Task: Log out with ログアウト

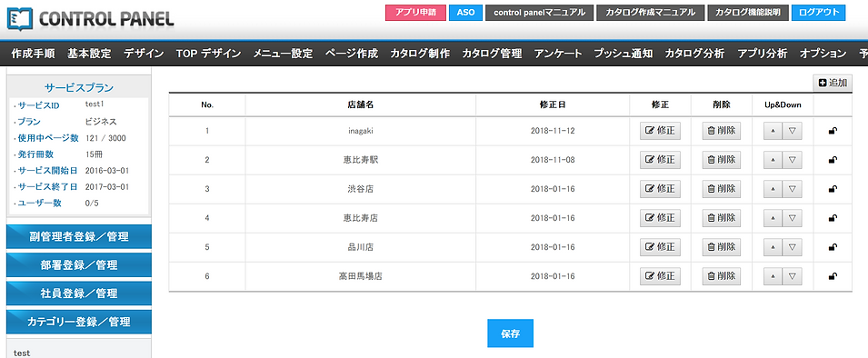Action: (819, 13)
